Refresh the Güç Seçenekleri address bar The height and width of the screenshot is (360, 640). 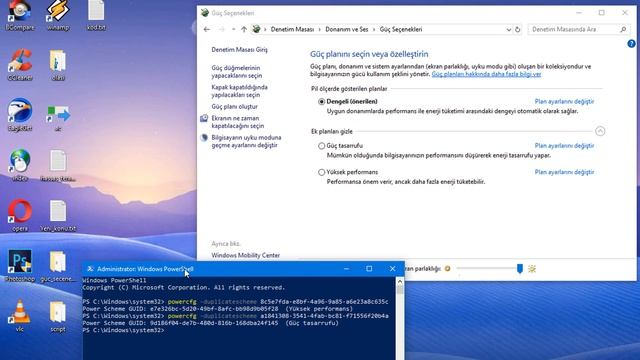click(518, 29)
